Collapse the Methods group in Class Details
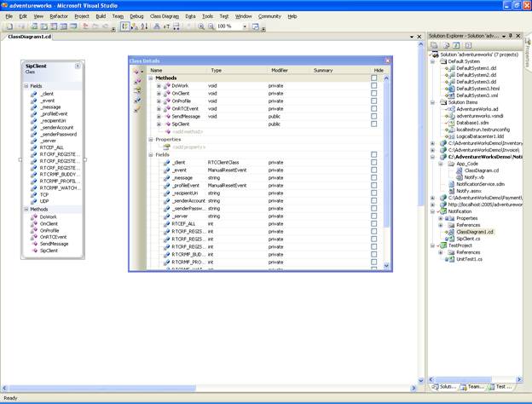The height and width of the screenshot is (404, 532). pos(151,78)
